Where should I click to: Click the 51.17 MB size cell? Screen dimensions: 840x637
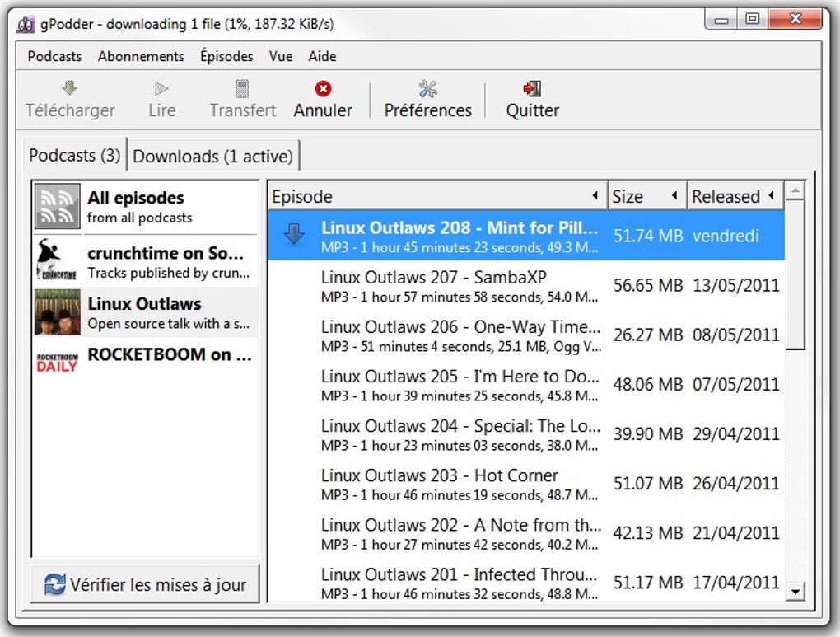click(648, 583)
